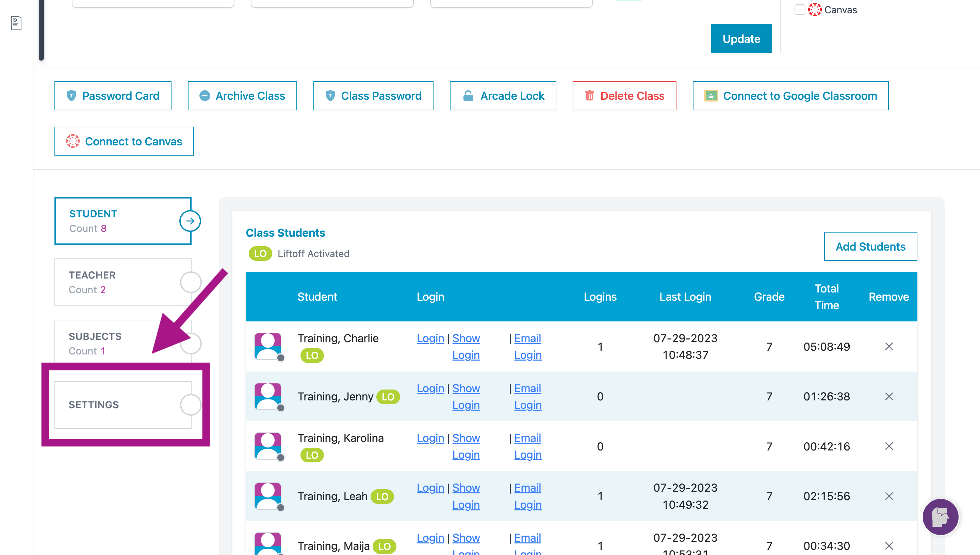980x555 pixels.
Task: Click Jenny Training's avatar icon
Action: 268,396
